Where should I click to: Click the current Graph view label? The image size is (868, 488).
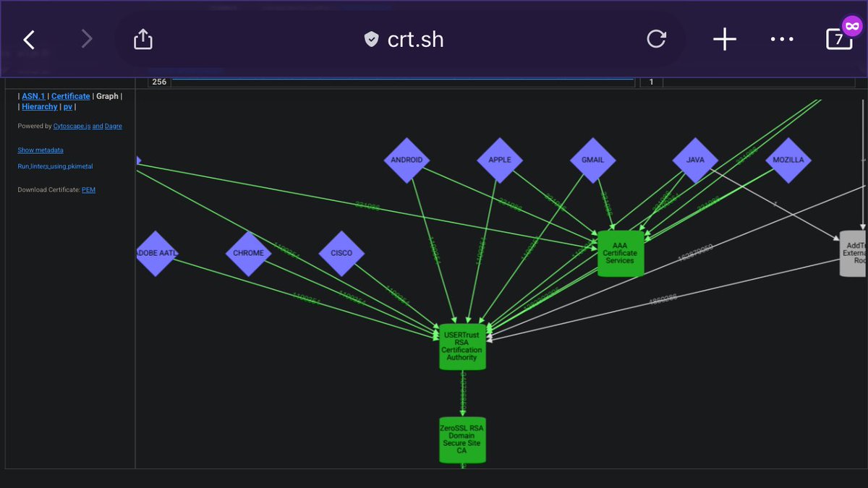pos(107,96)
